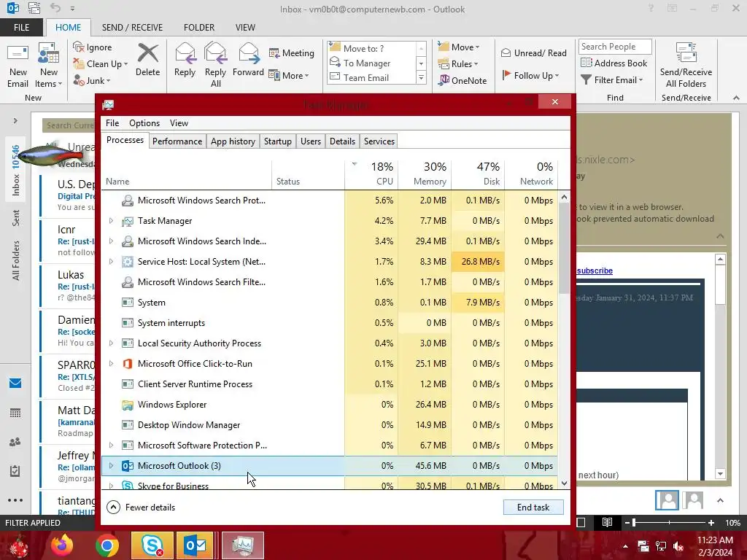Click Meeting in Outlook Respond group
747x560 pixels.
292,52
